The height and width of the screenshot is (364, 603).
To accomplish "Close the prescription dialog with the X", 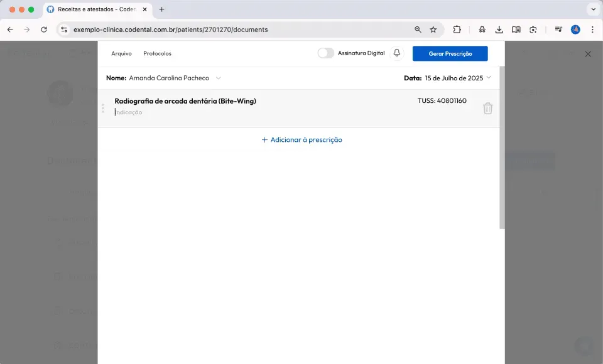I will 588,54.
